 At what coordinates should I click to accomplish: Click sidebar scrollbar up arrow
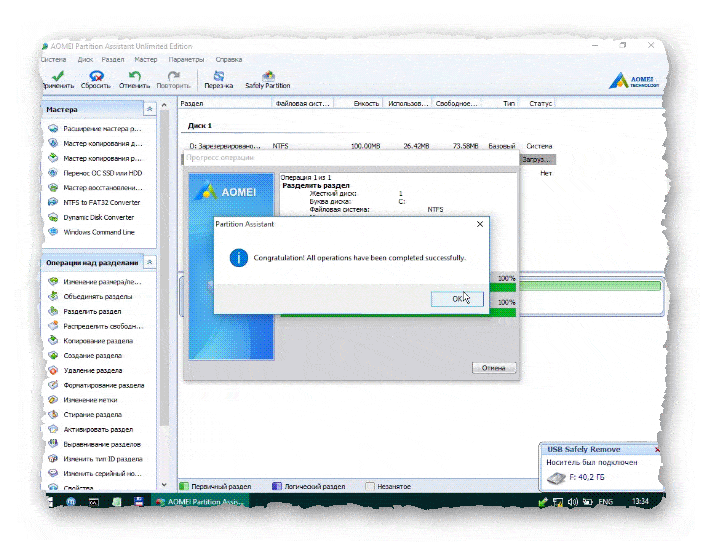click(164, 105)
